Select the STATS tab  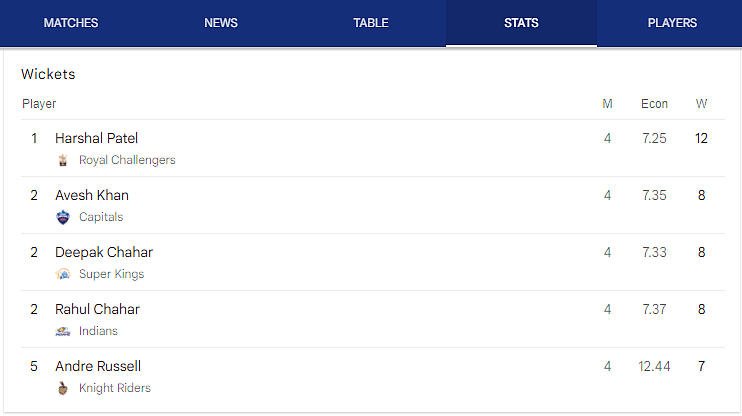(x=521, y=23)
